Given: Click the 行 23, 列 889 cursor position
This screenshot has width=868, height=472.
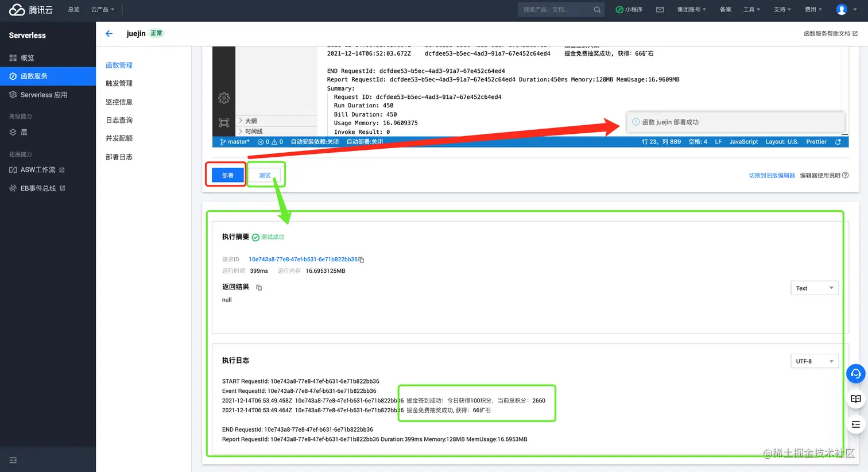Looking at the screenshot, I should (661, 142).
